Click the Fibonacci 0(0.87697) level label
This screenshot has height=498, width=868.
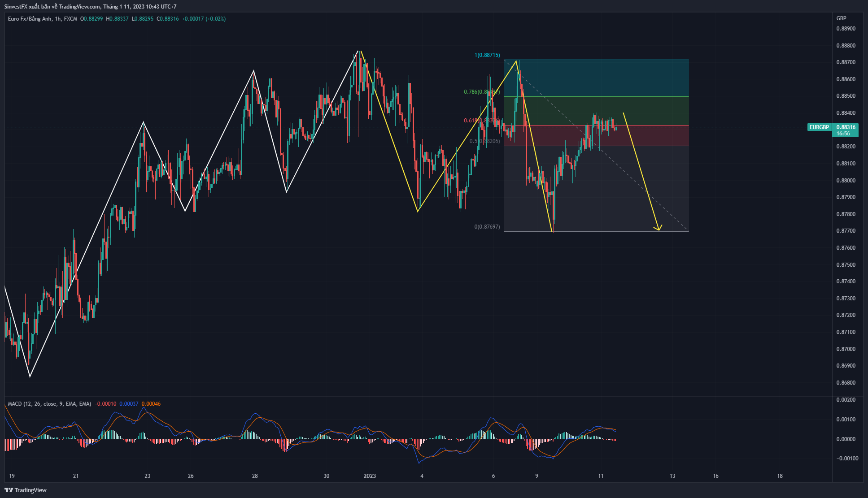487,227
